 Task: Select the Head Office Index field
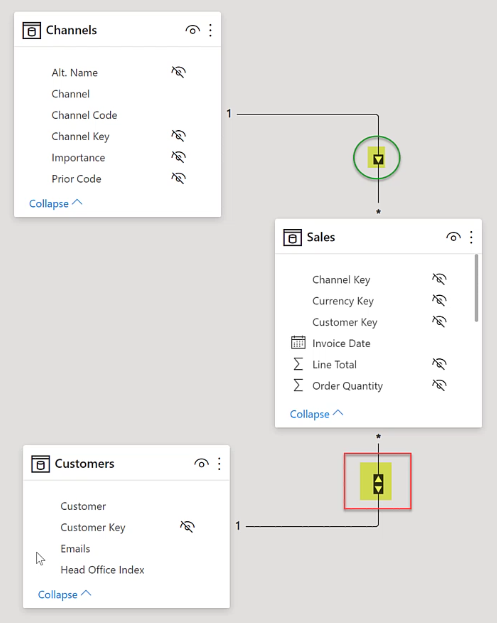[102, 570]
